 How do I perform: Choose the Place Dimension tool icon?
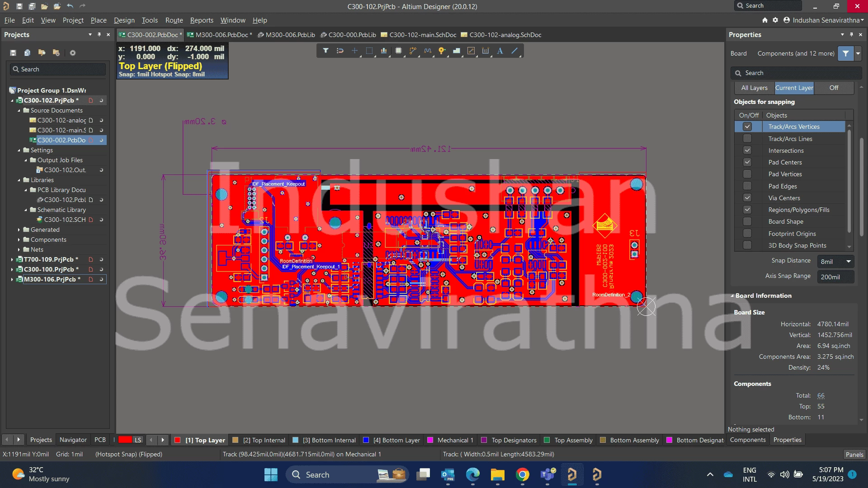click(x=486, y=51)
